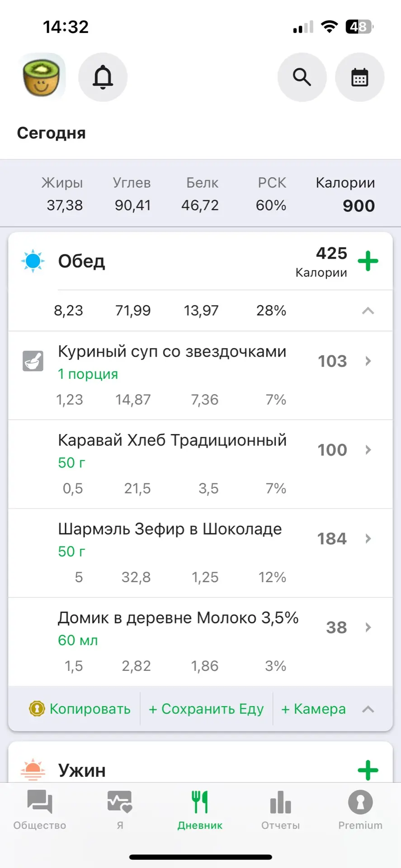Add food to Обед with plus
The height and width of the screenshot is (868, 401).
pyautogui.click(x=368, y=261)
